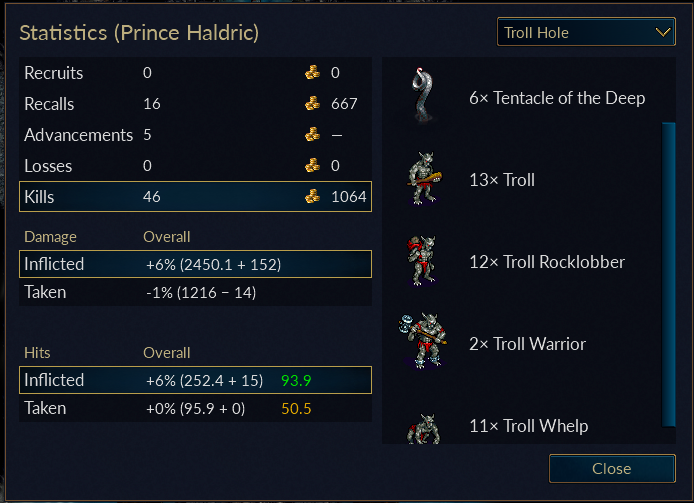The width and height of the screenshot is (694, 503).
Task: Select the Losses statistics row
Action: pos(195,166)
